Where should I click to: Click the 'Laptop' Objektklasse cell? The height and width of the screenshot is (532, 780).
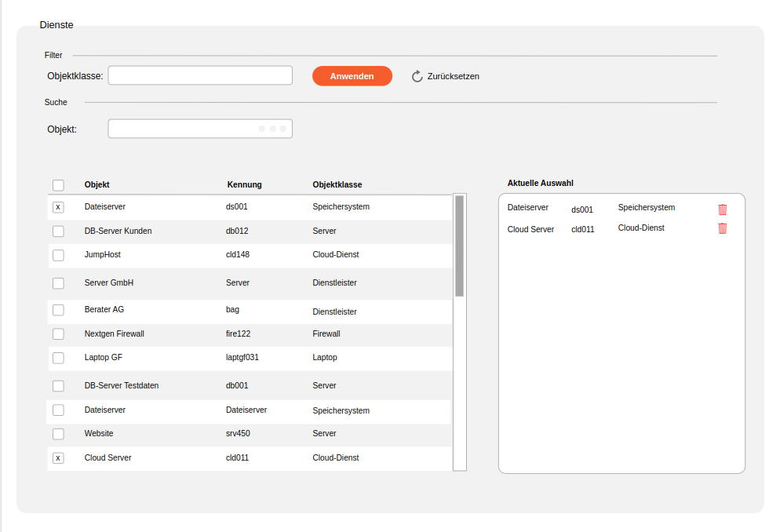click(x=325, y=357)
